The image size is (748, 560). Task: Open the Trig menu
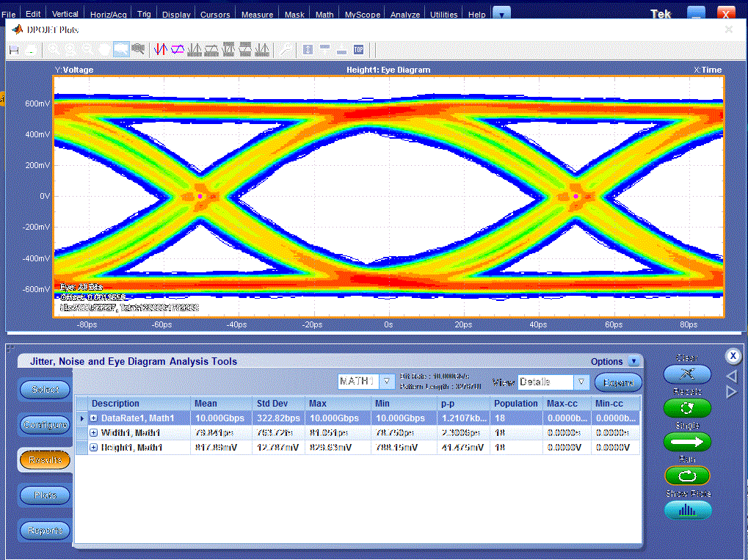click(144, 14)
